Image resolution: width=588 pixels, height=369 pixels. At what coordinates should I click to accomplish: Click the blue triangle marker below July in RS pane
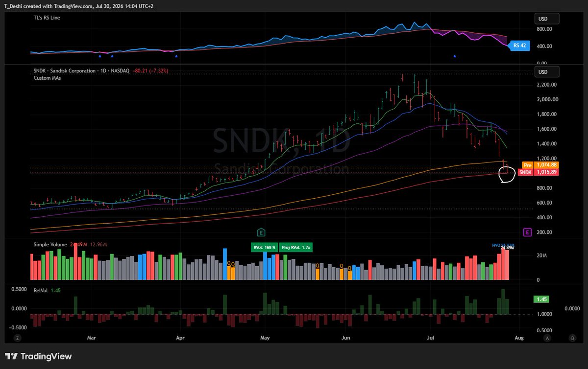click(455, 56)
